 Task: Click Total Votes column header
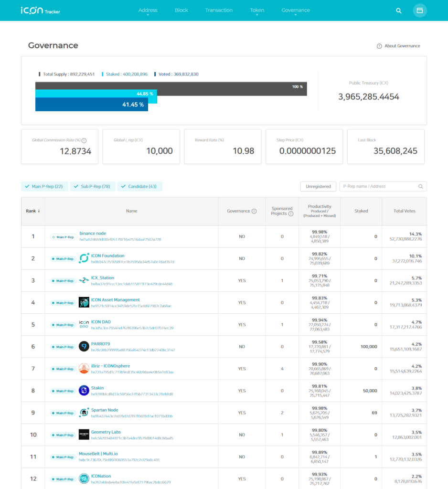pos(405,211)
